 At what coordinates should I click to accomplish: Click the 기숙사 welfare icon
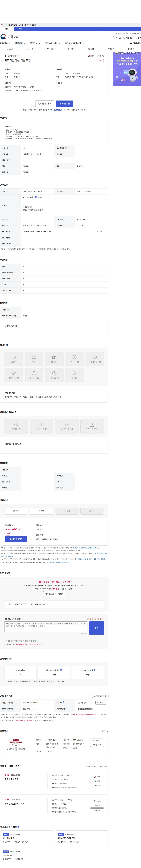point(34,359)
